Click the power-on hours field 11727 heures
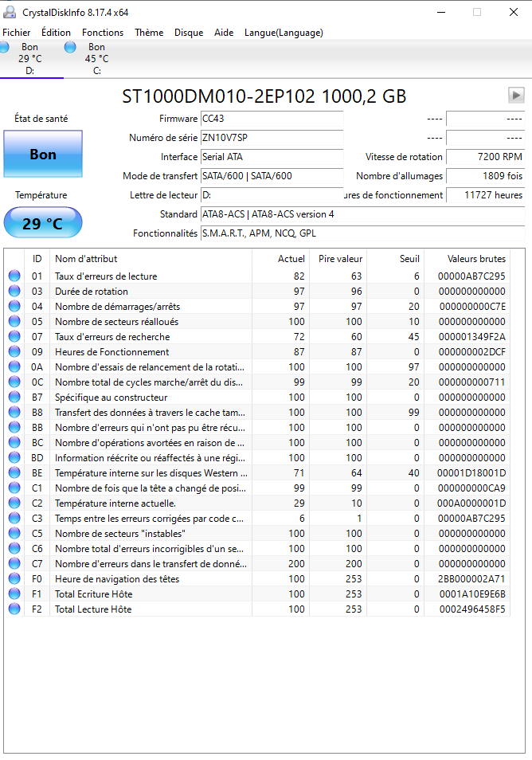This screenshot has height=760, width=532. click(x=486, y=195)
